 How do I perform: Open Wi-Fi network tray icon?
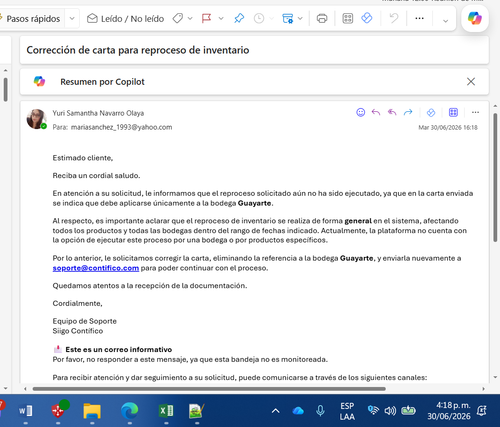373,410
